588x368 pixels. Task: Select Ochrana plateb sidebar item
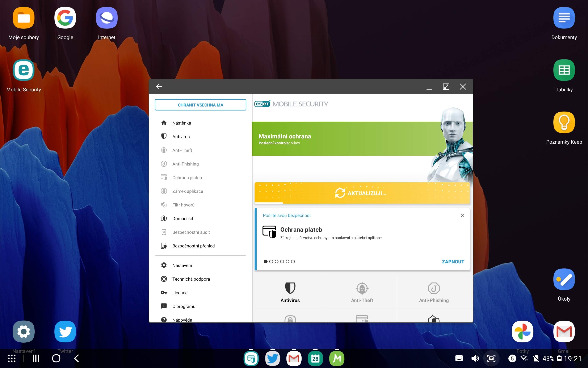tap(201, 177)
